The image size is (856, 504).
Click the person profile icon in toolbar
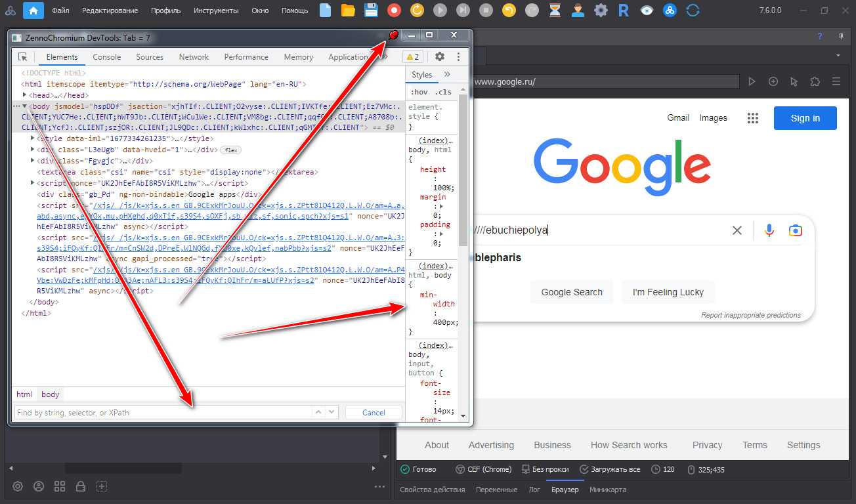click(578, 10)
